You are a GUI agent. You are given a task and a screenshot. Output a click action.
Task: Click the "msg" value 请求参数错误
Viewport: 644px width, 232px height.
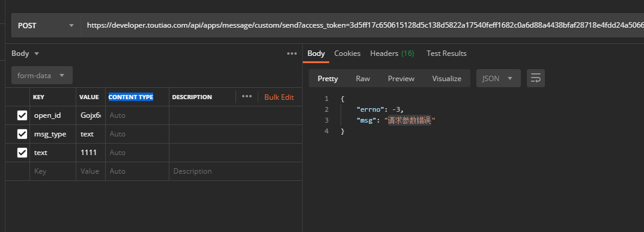[x=410, y=120]
